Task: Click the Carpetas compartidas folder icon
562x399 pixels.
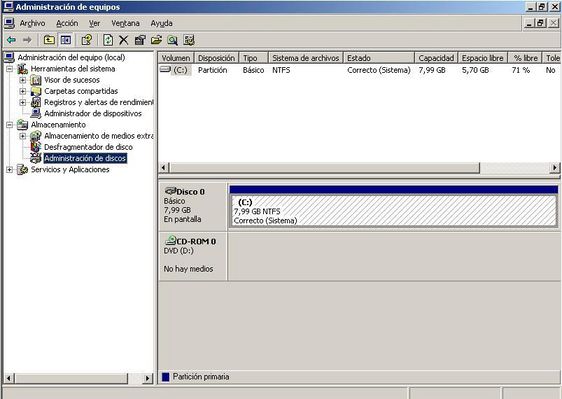Action: tap(35, 91)
